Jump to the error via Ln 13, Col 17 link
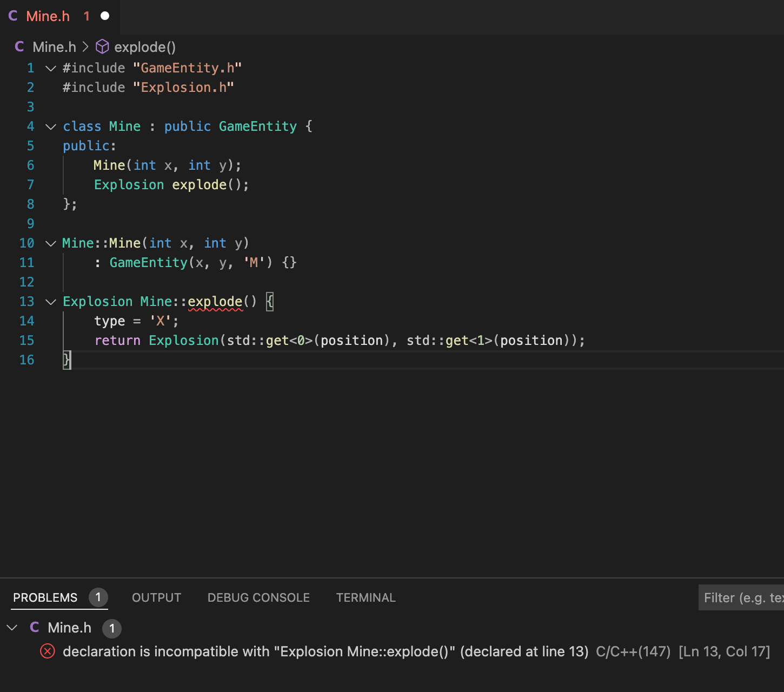This screenshot has height=692, width=784. [x=725, y=651]
